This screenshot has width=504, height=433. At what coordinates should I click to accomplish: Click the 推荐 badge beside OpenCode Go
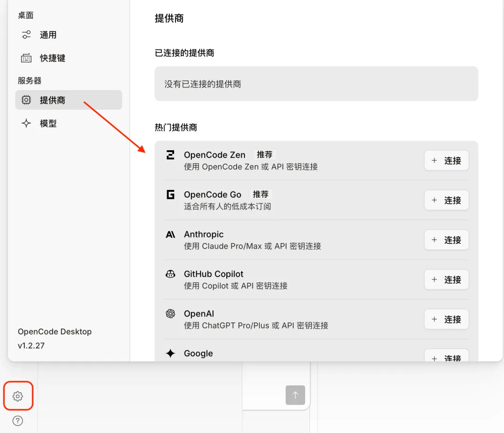(x=260, y=194)
